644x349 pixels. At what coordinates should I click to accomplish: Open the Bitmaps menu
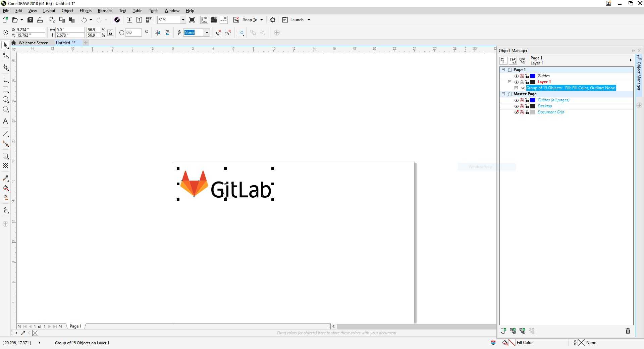[105, 11]
